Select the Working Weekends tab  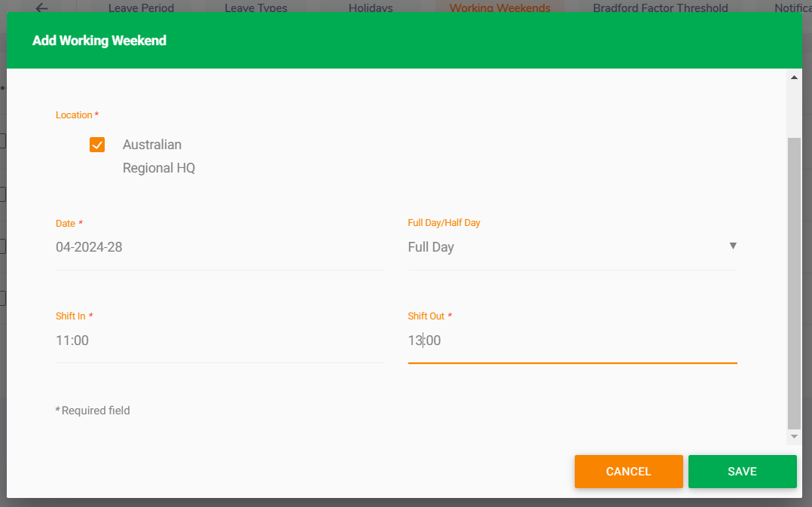click(499, 8)
